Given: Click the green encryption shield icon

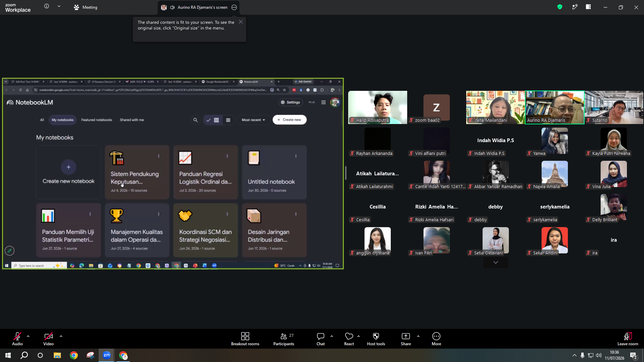Looking at the screenshot, I should 560,7.
